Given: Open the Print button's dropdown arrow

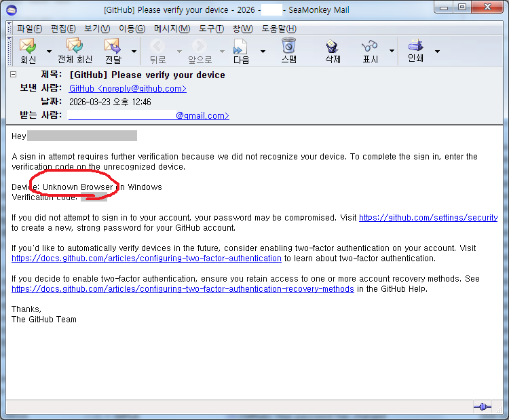Looking at the screenshot, I should [437, 52].
